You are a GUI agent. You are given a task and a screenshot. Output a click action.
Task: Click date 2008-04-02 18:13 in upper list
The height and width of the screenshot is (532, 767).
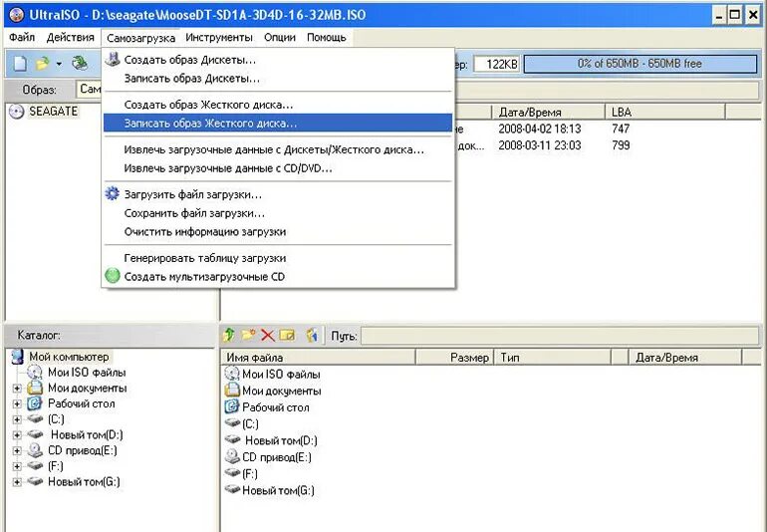pos(539,129)
